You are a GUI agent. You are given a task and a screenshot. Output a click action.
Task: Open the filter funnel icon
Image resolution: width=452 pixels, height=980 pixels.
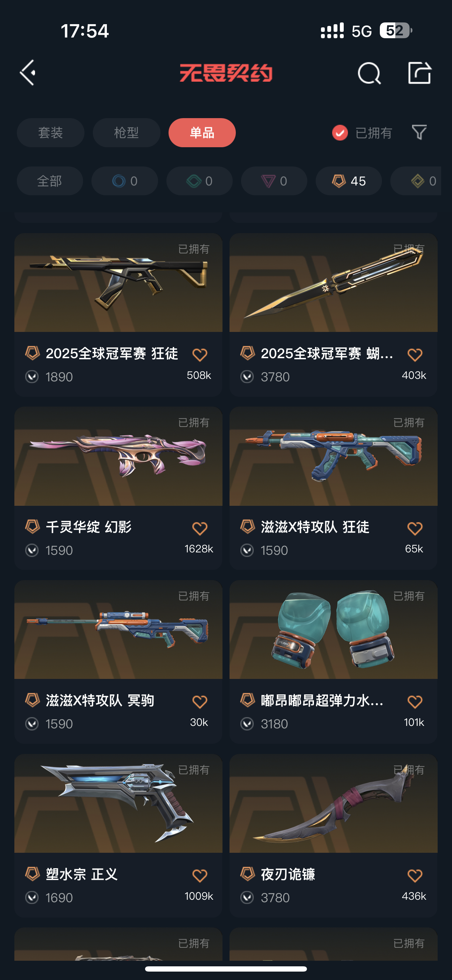419,132
